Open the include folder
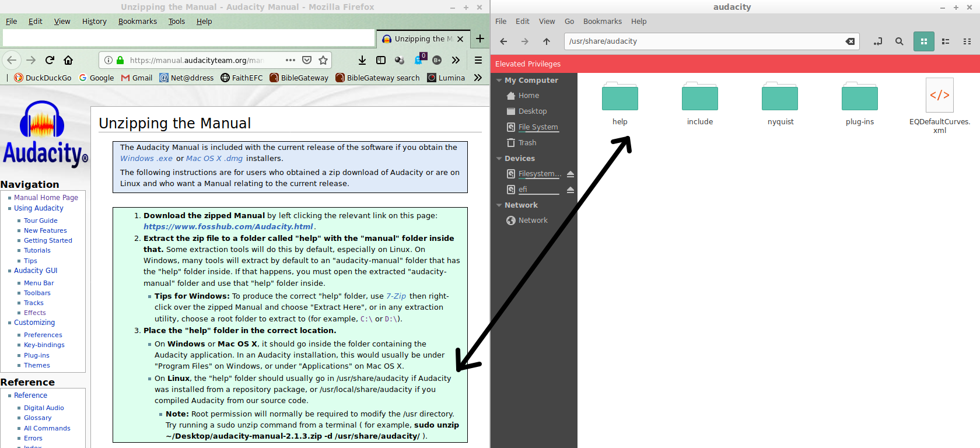Image resolution: width=980 pixels, height=448 pixels. point(700,103)
